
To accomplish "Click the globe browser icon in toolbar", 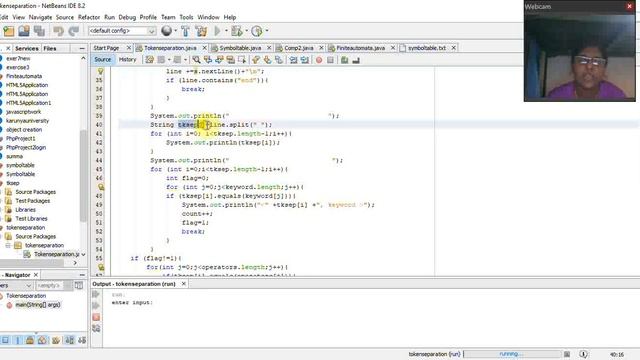I will (166, 31).
